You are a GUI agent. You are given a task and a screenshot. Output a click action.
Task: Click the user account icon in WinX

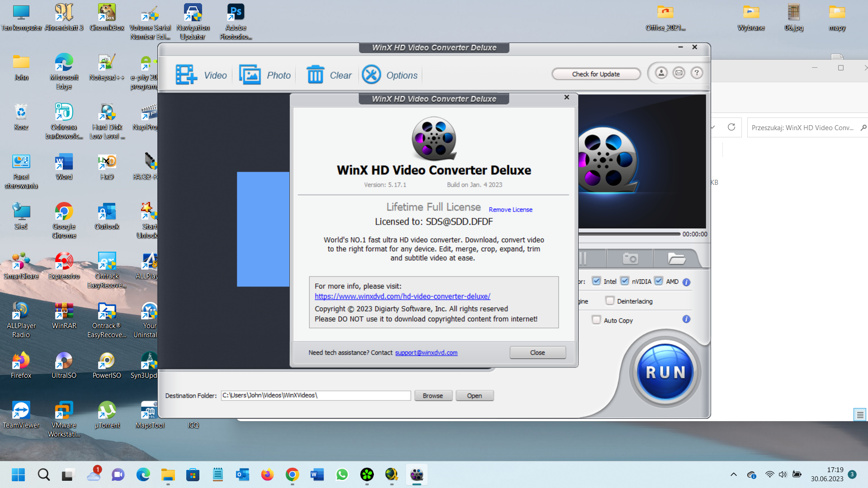pos(661,73)
